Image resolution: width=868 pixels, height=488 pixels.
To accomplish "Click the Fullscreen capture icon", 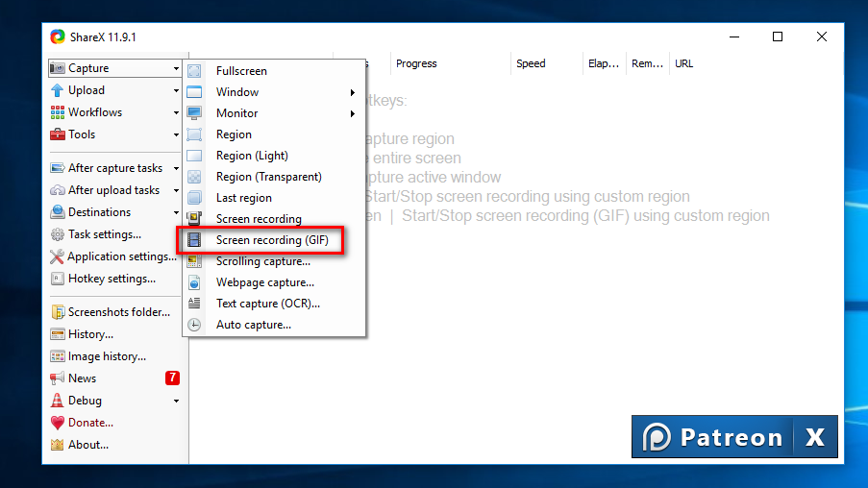I will (x=194, y=71).
